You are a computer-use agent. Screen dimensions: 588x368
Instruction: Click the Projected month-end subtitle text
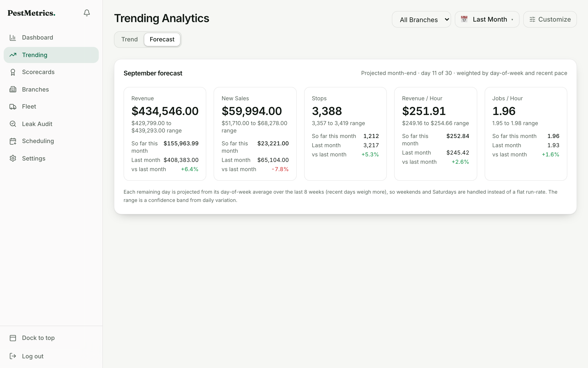464,73
